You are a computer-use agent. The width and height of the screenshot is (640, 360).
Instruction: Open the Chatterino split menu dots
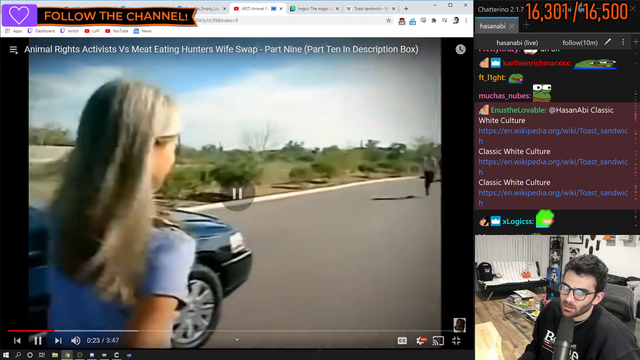(623, 42)
